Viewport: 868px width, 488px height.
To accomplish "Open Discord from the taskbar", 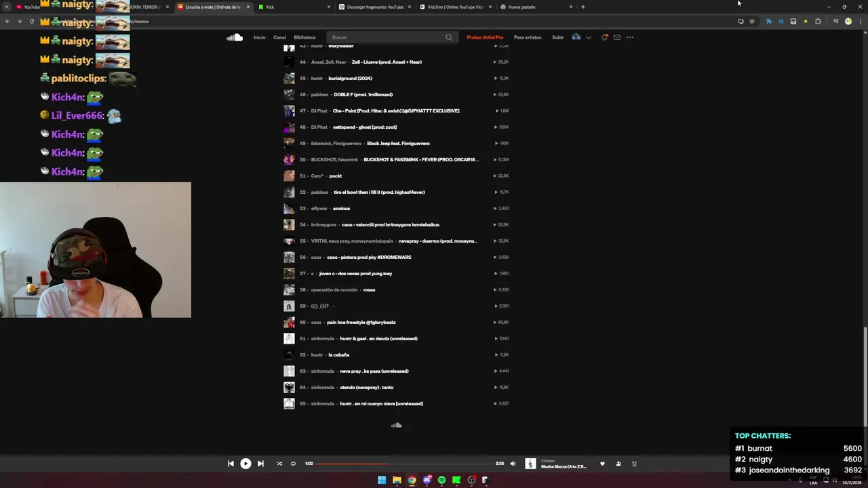I will pos(427,480).
